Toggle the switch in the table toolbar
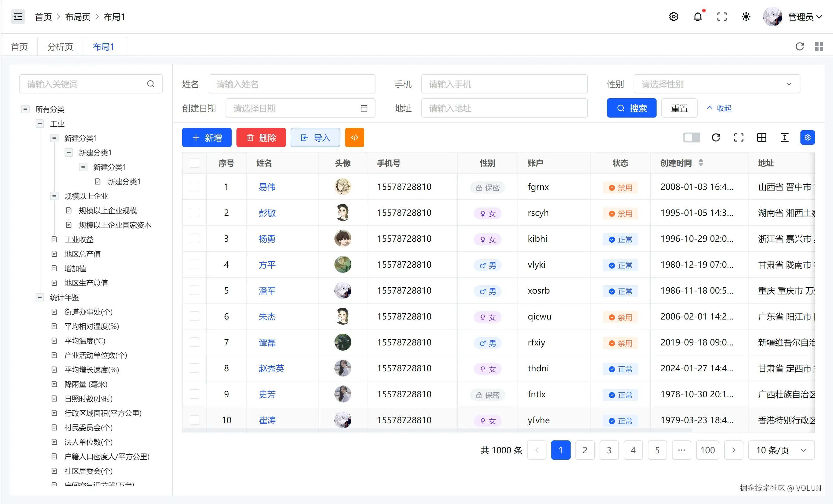833x504 pixels. click(x=692, y=137)
